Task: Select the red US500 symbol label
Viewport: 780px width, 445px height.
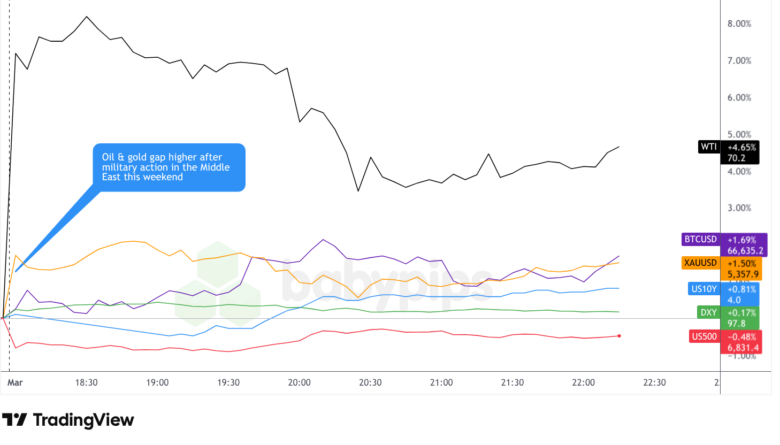Action: tap(703, 336)
